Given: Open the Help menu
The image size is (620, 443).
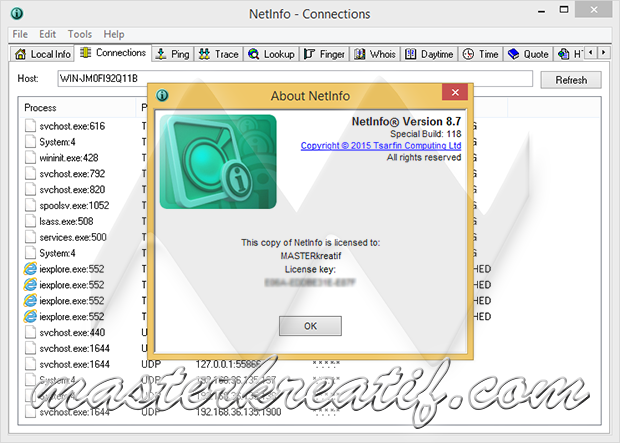Looking at the screenshot, I should pyautogui.click(x=114, y=34).
